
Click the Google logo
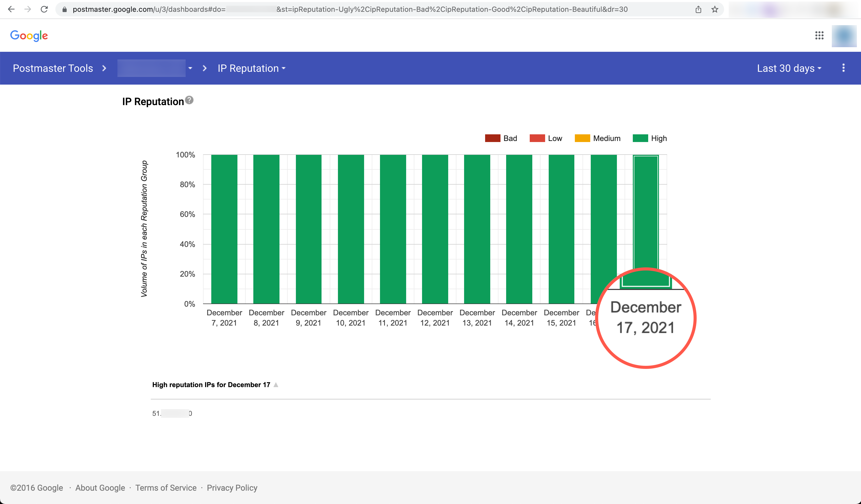click(29, 36)
